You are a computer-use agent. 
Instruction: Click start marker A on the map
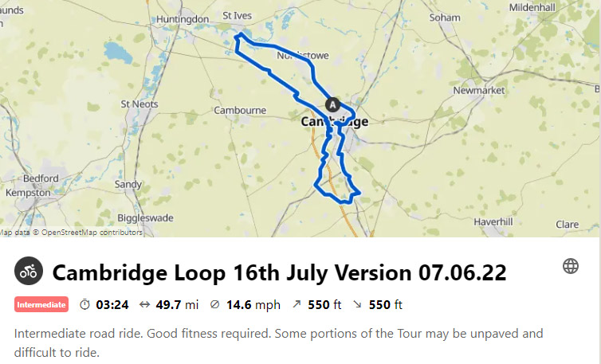click(332, 104)
